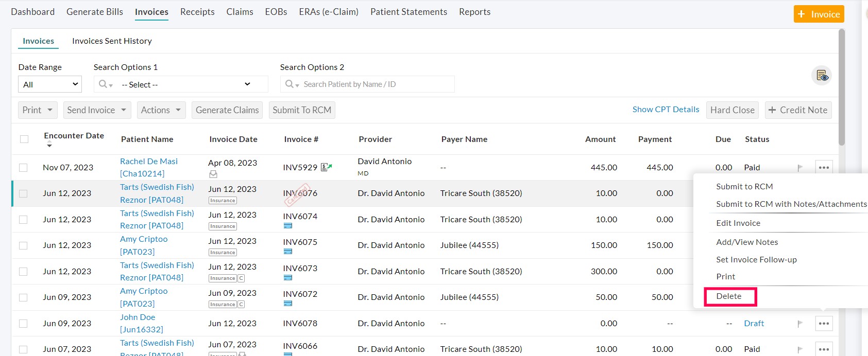
Task: Click the envelope icon under Apr 08, 2023
Action: 213,174
